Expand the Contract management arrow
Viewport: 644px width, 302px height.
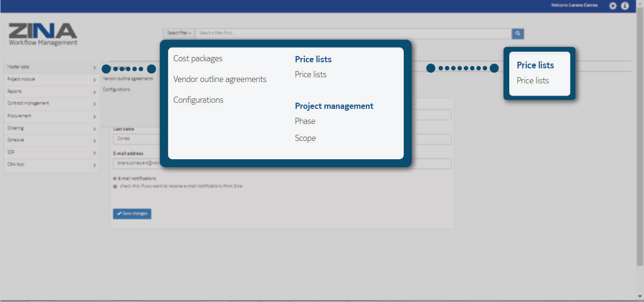point(95,104)
